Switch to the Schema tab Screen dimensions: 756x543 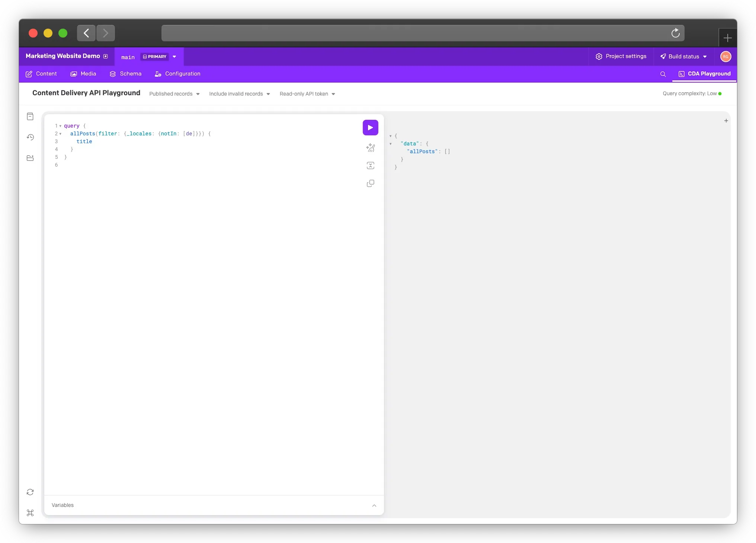(x=125, y=74)
